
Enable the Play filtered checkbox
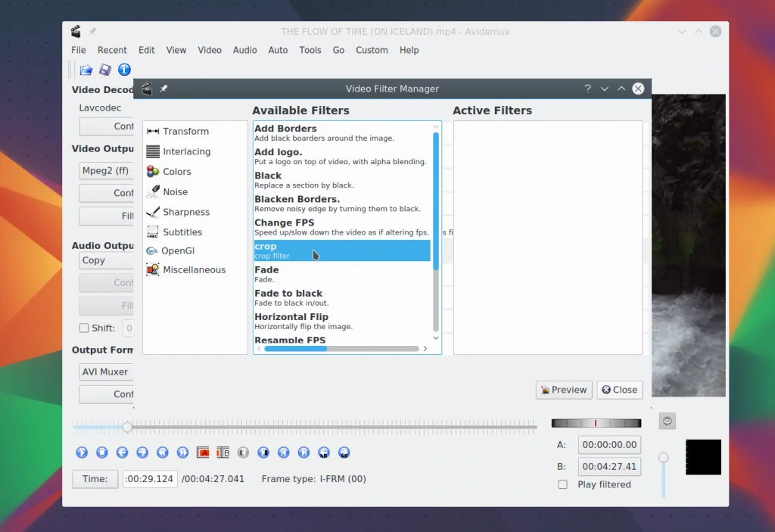point(562,484)
